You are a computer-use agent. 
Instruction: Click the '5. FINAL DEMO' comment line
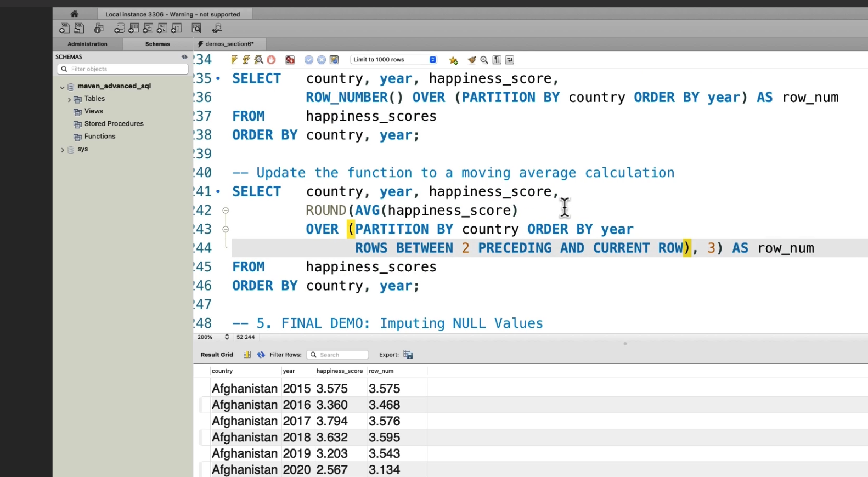(x=387, y=323)
